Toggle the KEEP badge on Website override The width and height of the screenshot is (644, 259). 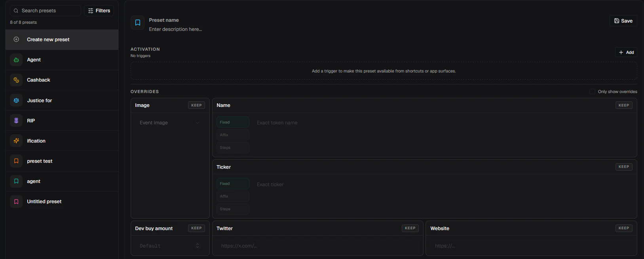624,228
